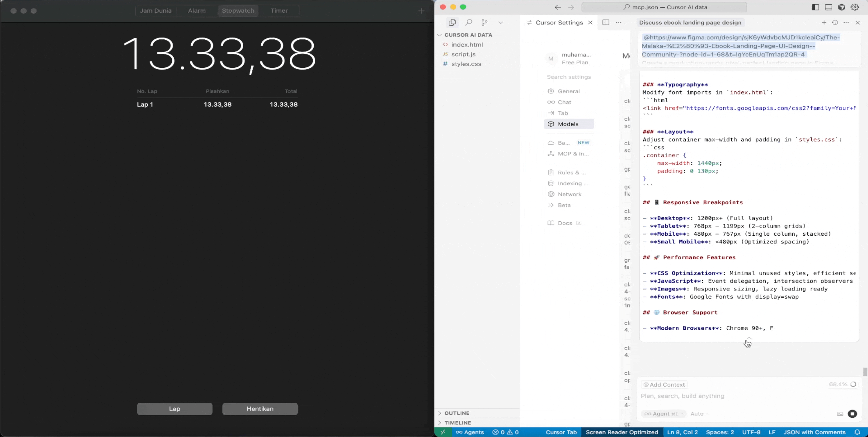The width and height of the screenshot is (868, 437).
Task: Open Rules & Memories settings section
Action: coord(569,173)
